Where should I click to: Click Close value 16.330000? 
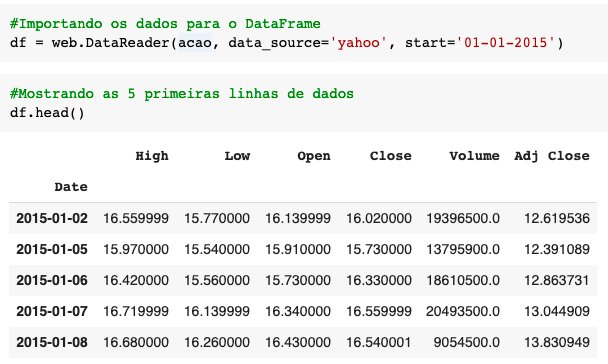point(379,280)
